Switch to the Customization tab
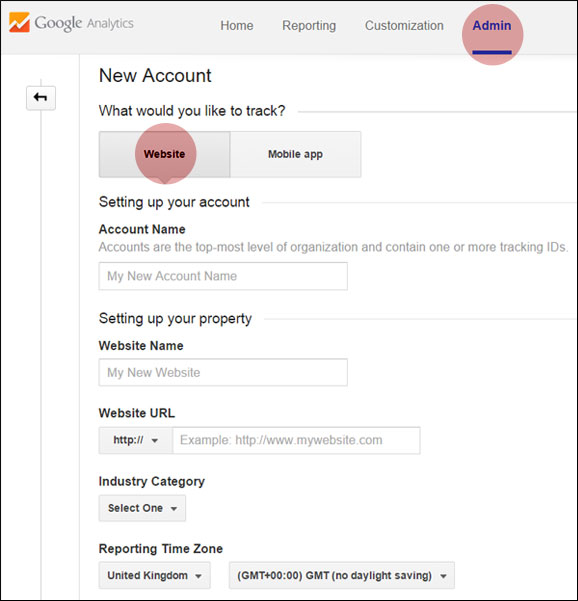Image resolution: width=578 pixels, height=601 pixels. click(x=404, y=26)
